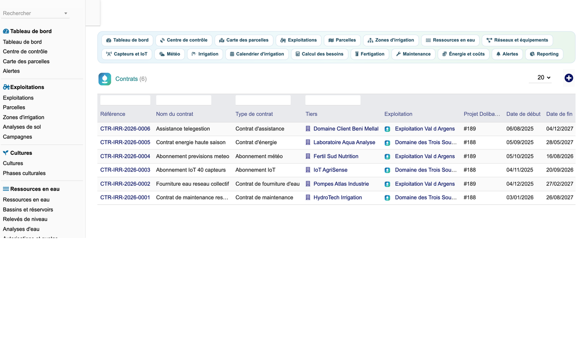Screen dimensions: 588x364
Task: Sort by Référence column header
Action: pos(113,114)
